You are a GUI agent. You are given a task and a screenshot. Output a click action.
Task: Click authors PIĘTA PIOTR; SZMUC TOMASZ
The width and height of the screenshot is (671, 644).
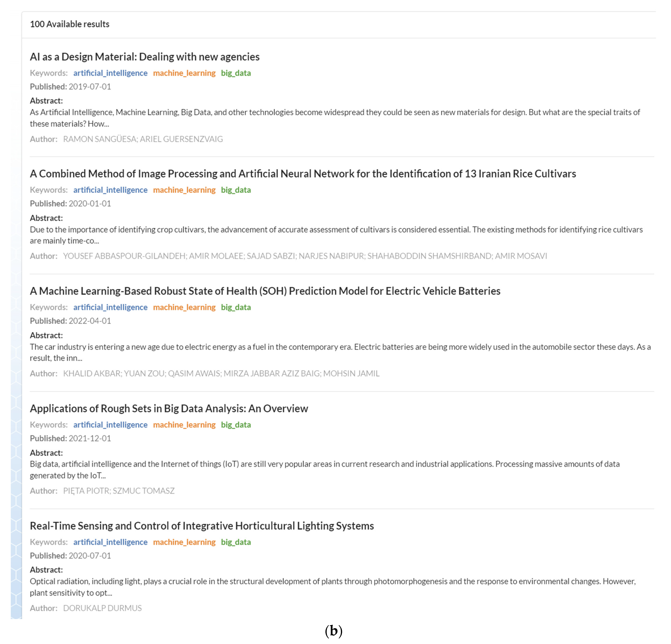click(x=119, y=491)
